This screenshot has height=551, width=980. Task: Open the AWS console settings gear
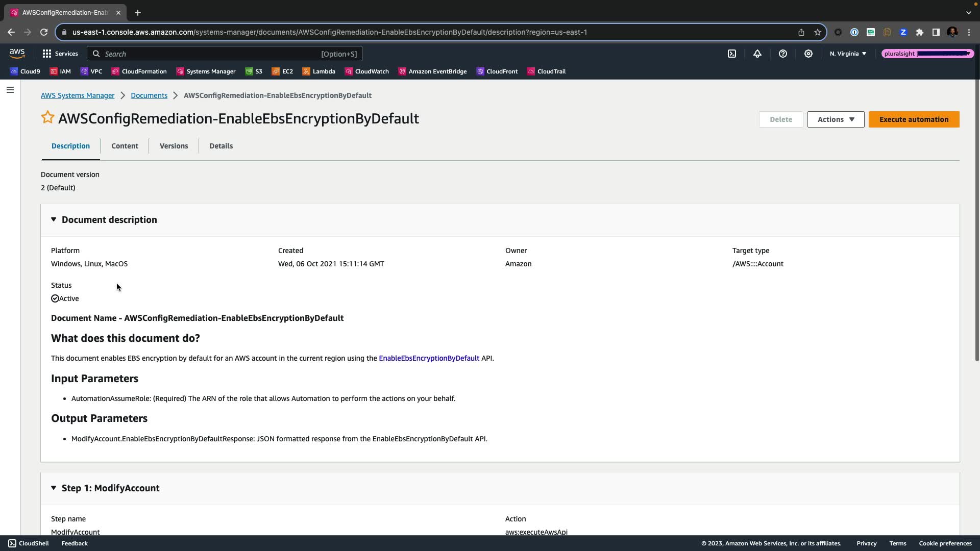pos(808,54)
